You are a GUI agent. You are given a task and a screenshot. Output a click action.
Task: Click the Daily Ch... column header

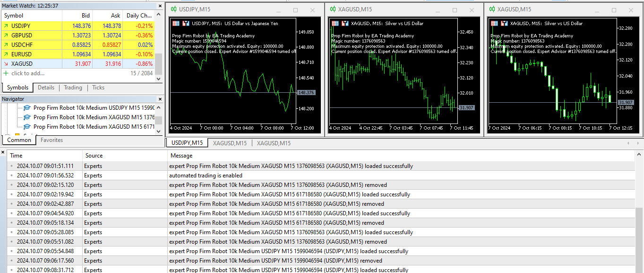[139, 16]
